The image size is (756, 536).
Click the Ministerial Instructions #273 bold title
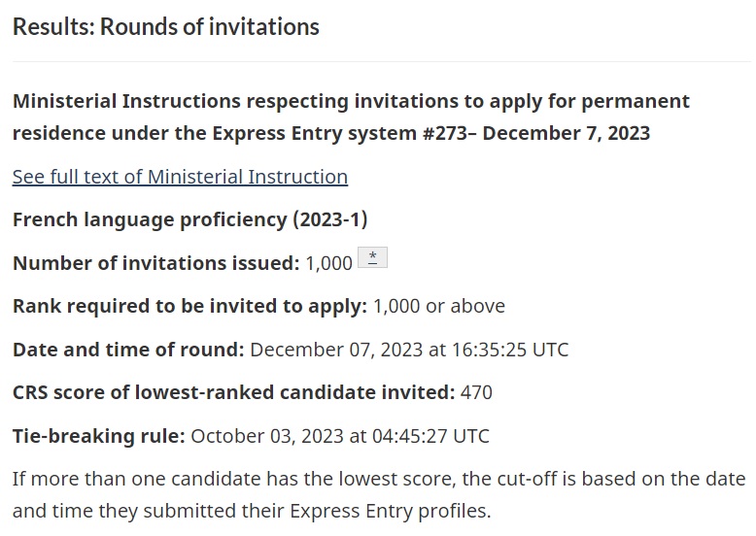351,117
